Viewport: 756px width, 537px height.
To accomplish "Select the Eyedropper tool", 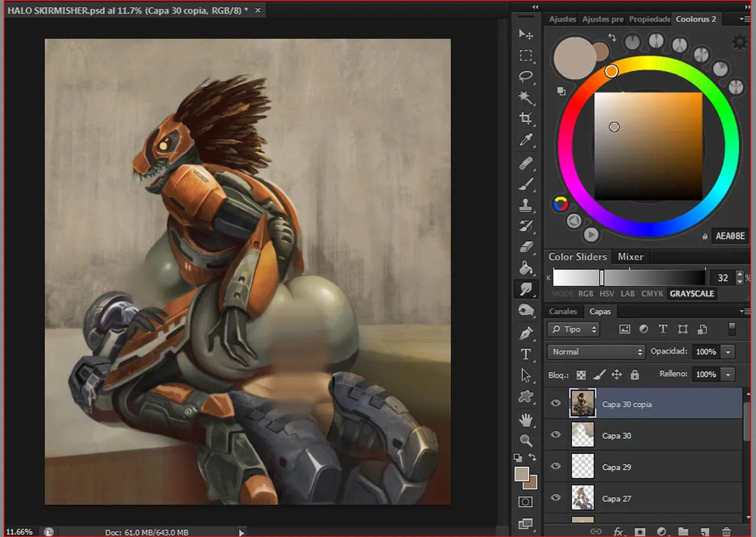I will pyautogui.click(x=526, y=140).
